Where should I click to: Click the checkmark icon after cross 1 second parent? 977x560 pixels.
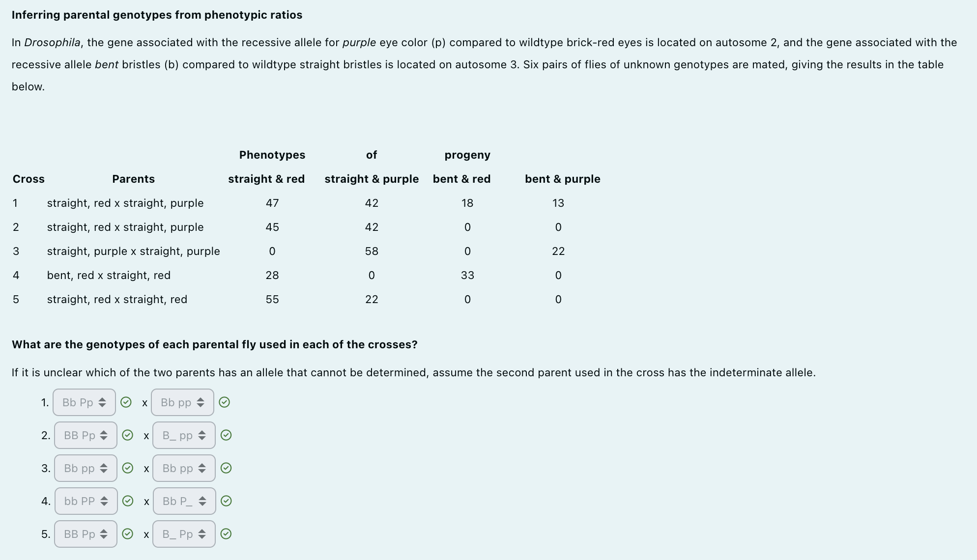(224, 402)
